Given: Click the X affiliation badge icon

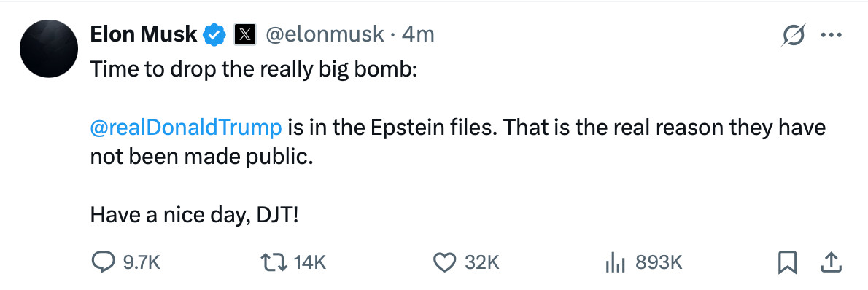Looking at the screenshot, I should point(245,35).
